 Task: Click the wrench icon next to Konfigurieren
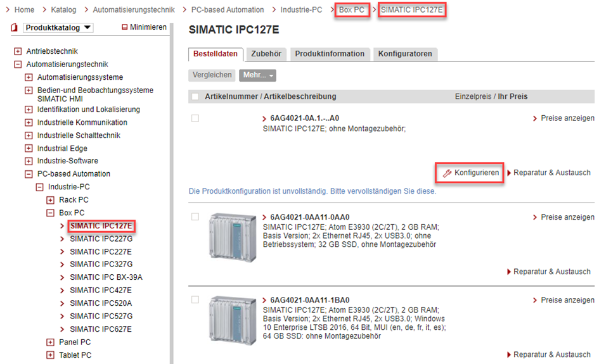pos(447,173)
